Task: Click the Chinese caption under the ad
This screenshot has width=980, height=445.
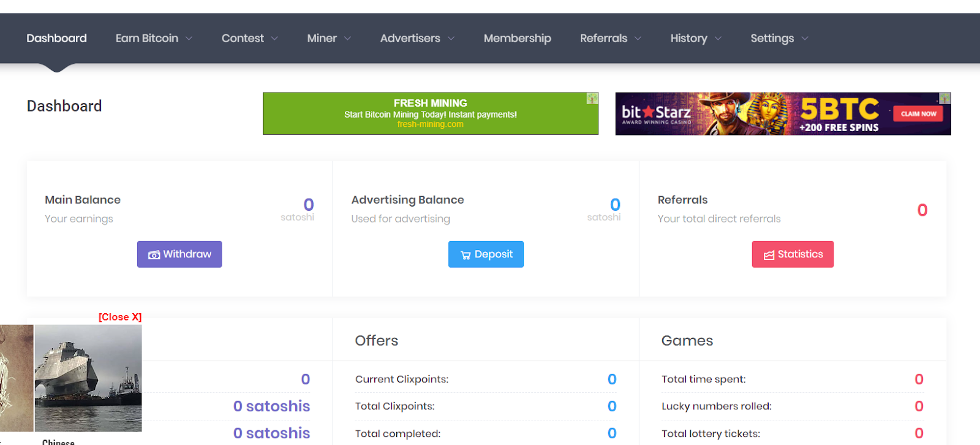Action: coord(58,441)
